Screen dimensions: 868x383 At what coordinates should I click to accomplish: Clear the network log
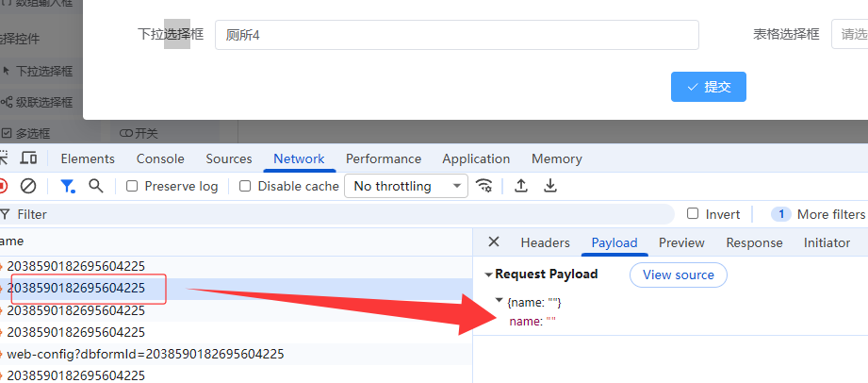click(28, 186)
